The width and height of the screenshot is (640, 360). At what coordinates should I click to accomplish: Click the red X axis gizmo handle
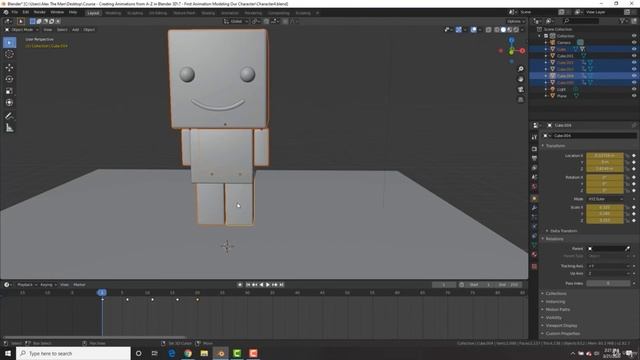coord(522,51)
